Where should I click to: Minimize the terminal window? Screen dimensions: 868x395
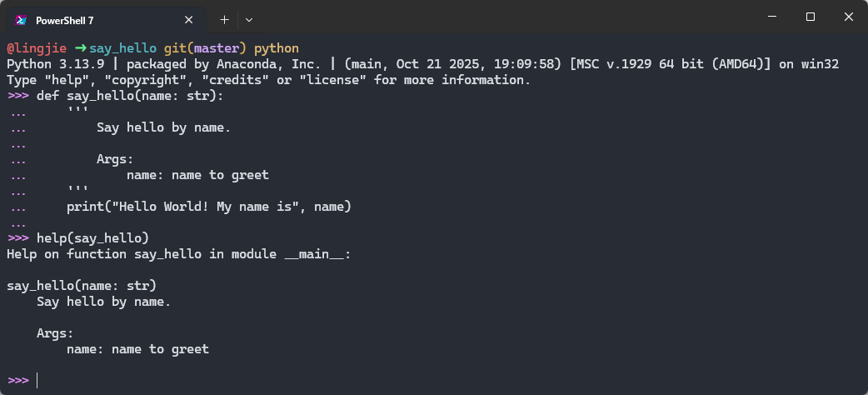pos(773,17)
